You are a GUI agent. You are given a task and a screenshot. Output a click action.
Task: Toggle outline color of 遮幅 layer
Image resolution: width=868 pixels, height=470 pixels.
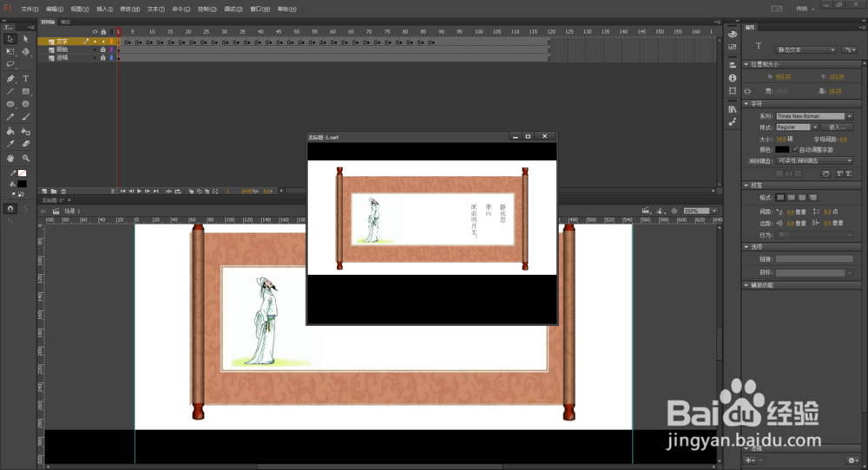click(x=111, y=57)
